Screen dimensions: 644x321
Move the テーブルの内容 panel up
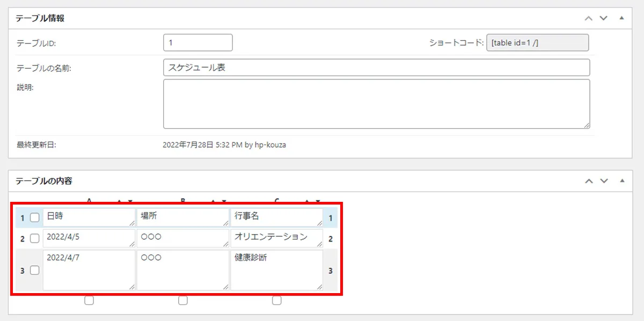point(589,181)
